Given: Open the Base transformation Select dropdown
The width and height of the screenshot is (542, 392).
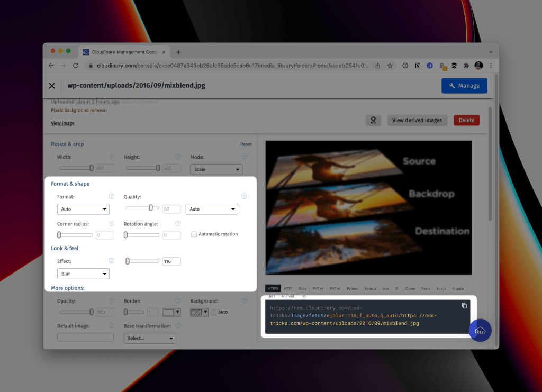Looking at the screenshot, I should click(150, 339).
